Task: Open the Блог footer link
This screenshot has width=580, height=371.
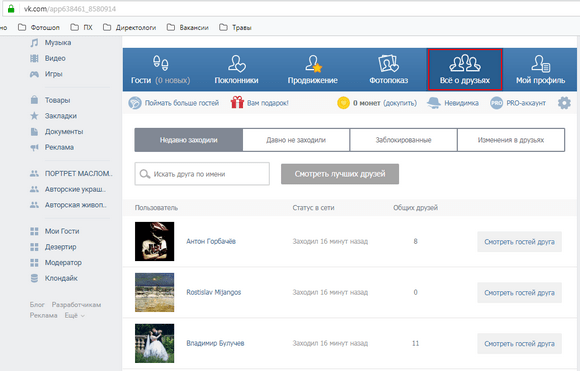Action: pos(37,305)
